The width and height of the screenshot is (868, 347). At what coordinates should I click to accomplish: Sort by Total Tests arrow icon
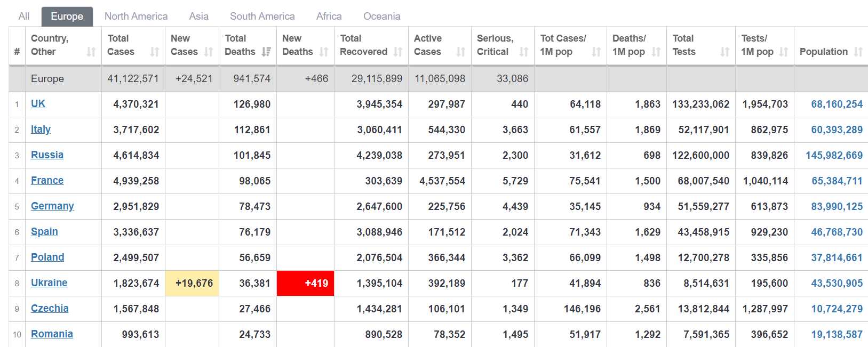pos(725,52)
